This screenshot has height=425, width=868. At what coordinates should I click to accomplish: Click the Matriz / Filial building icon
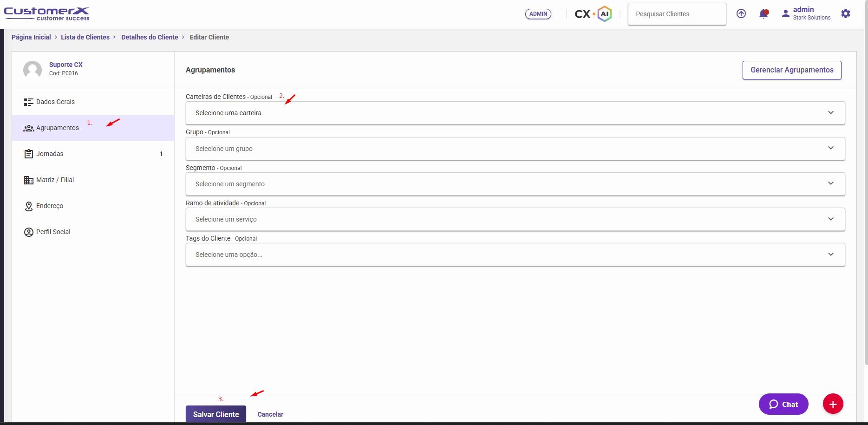(x=29, y=180)
